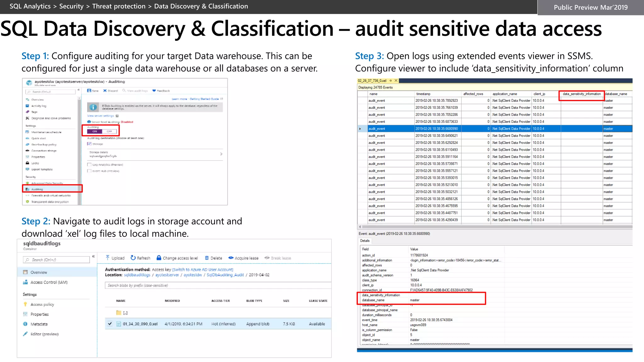
Task: Navigate to ayotestserver in Location path
Action: click(x=167, y=275)
